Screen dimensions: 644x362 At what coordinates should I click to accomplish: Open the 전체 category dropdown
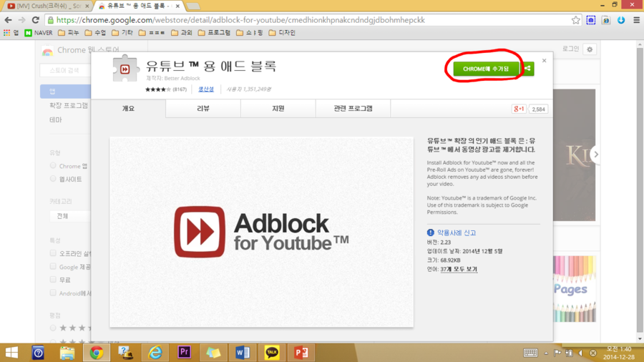point(70,216)
